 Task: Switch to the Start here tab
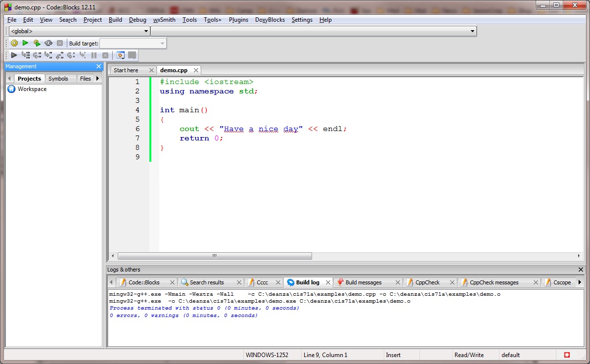click(x=126, y=70)
